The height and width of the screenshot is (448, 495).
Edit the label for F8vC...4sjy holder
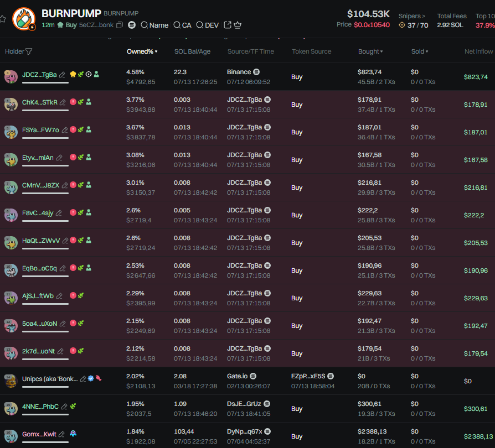pos(59,213)
